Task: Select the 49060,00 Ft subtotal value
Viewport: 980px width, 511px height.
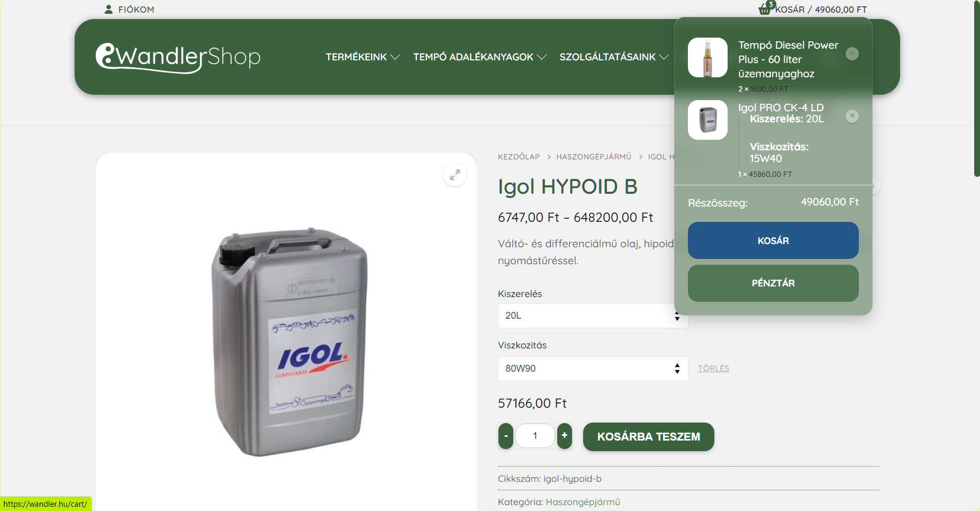Action: pos(830,202)
